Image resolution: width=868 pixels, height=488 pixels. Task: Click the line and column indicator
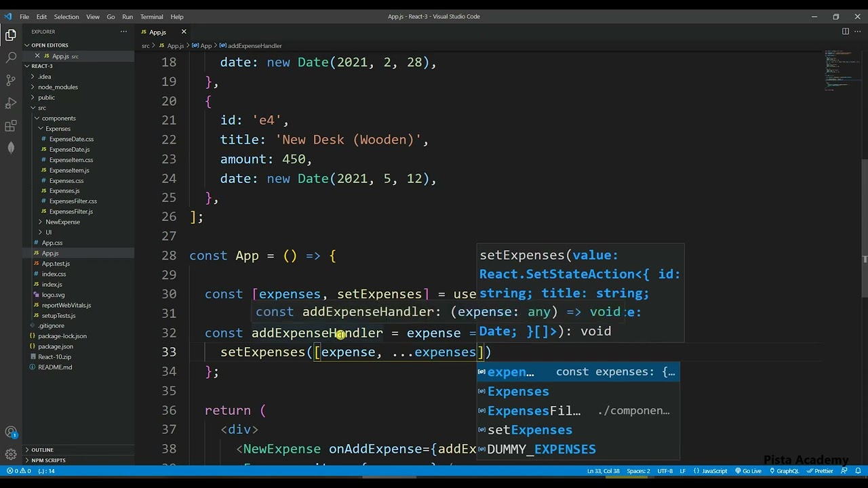pos(603,471)
